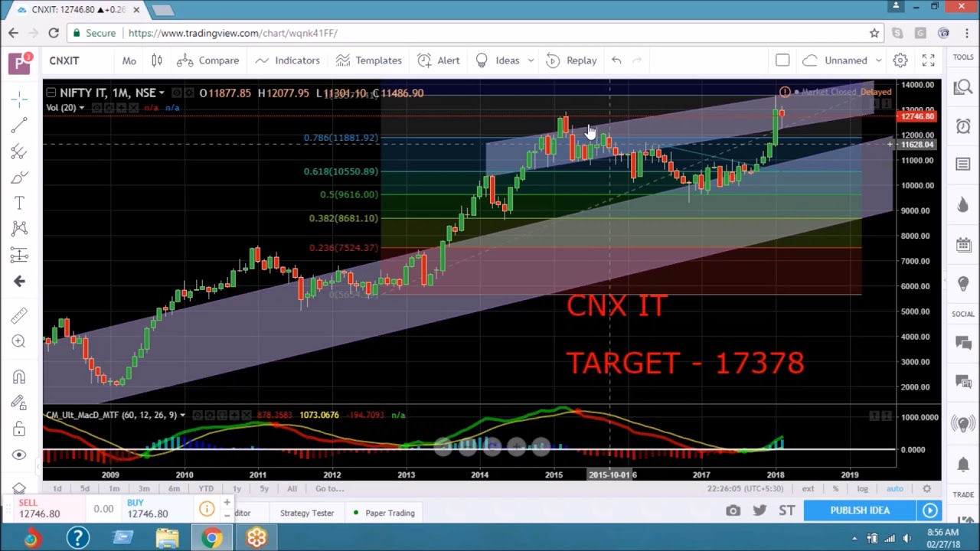
Task: Show All date range
Action: 292,488
